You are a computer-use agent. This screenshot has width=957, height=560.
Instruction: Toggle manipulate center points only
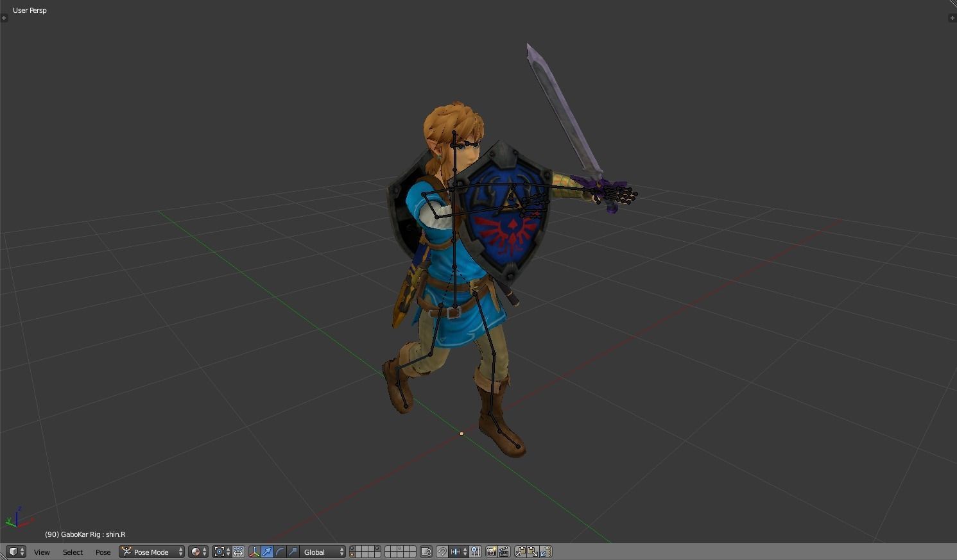[x=238, y=552]
